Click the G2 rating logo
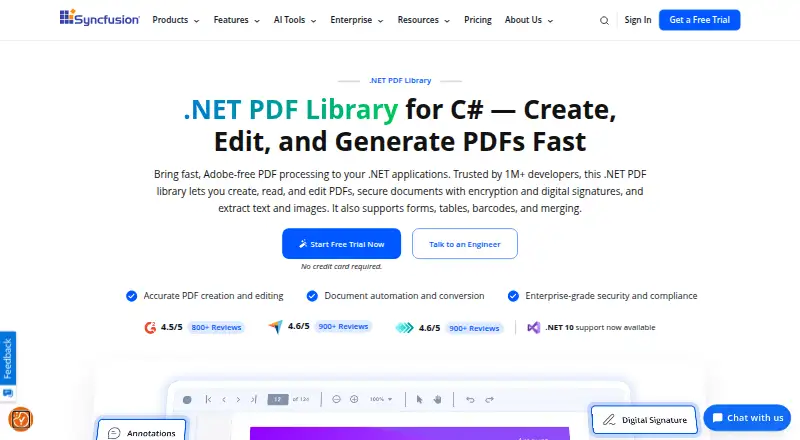The width and height of the screenshot is (800, 440). [x=150, y=328]
